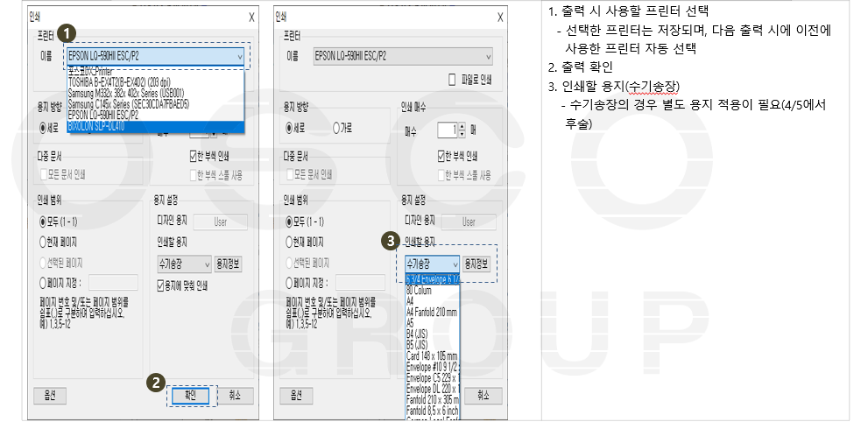This screenshot has height=422, width=868.
Task: Confirm printing with the 확인 button
Action: 190,396
